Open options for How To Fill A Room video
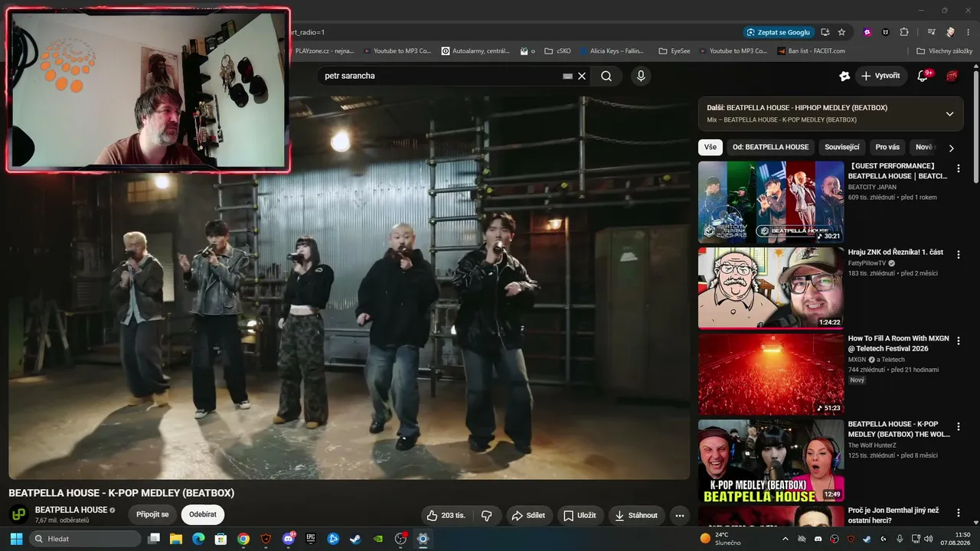This screenshot has width=980, height=551. (958, 341)
